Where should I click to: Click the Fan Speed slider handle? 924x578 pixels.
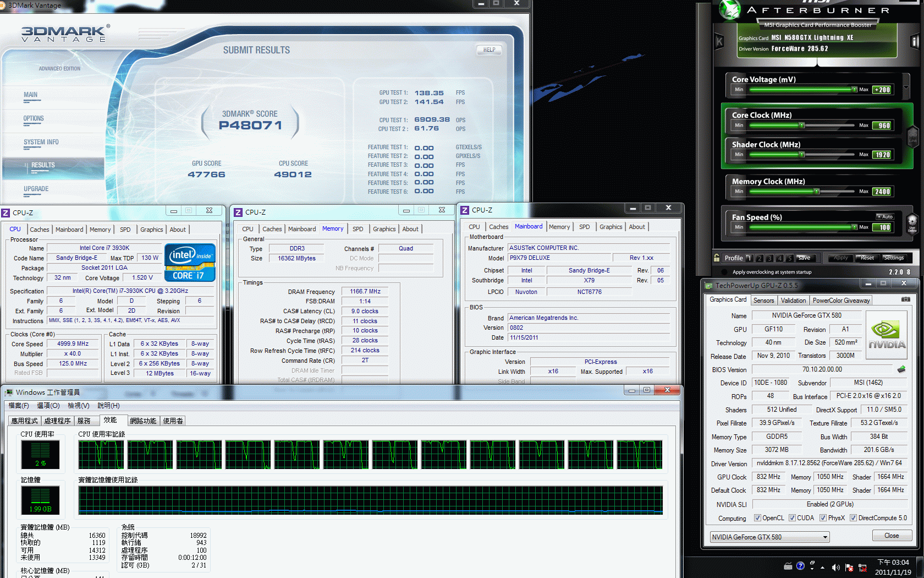(x=854, y=227)
